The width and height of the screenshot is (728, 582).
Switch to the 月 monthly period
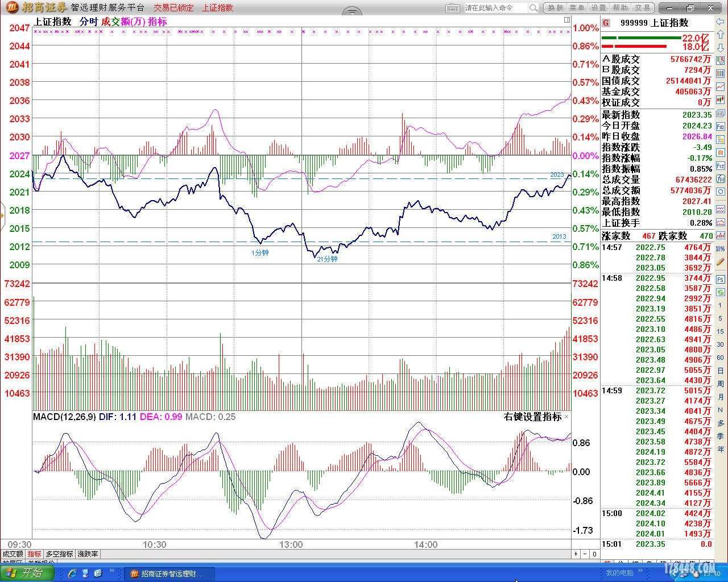[x=720, y=397]
